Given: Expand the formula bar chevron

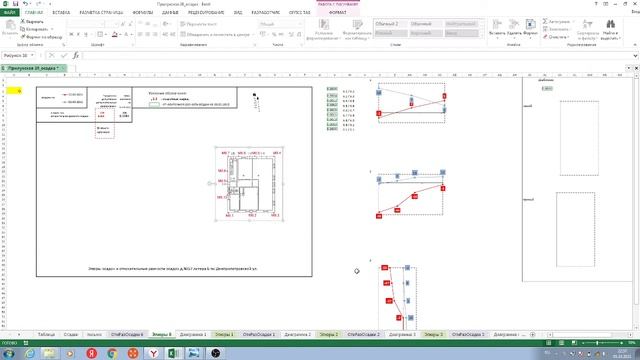Looking at the screenshot, I should [x=636, y=56].
